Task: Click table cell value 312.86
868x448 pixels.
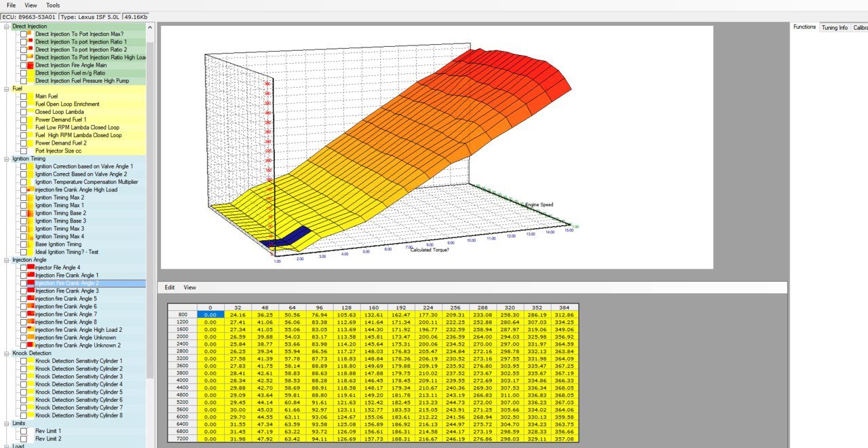Action: tap(565, 315)
